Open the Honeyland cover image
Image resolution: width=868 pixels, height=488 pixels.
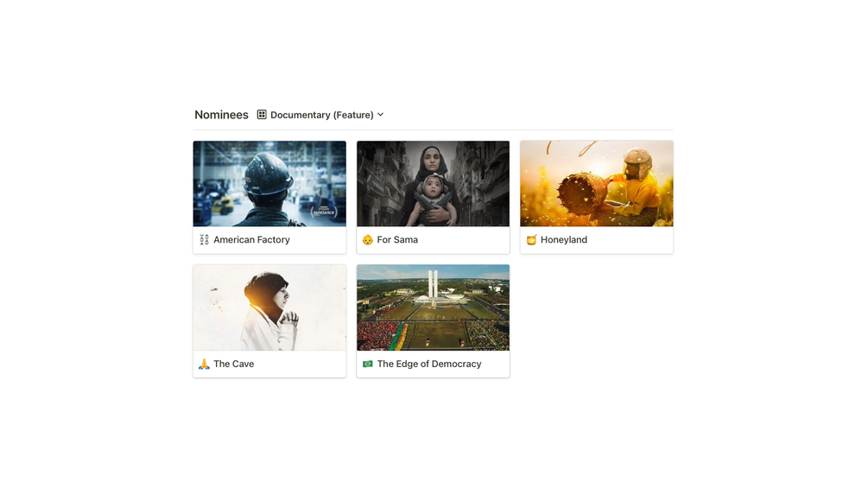pos(597,184)
